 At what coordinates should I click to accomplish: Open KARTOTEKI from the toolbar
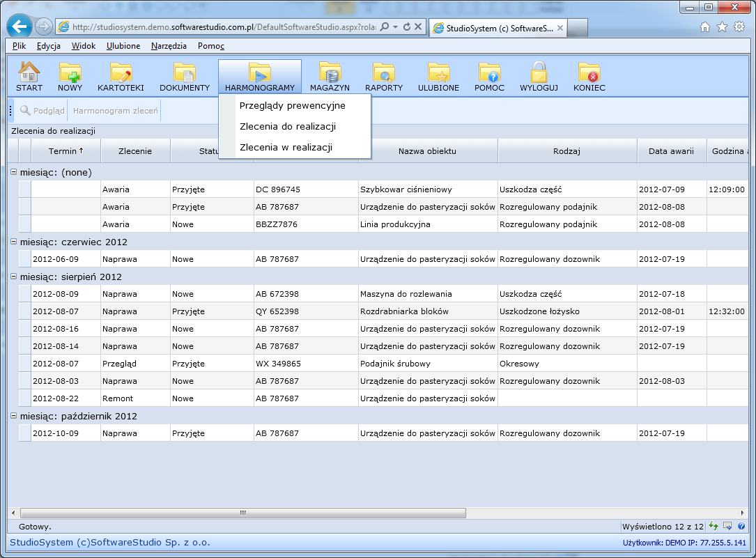click(120, 75)
